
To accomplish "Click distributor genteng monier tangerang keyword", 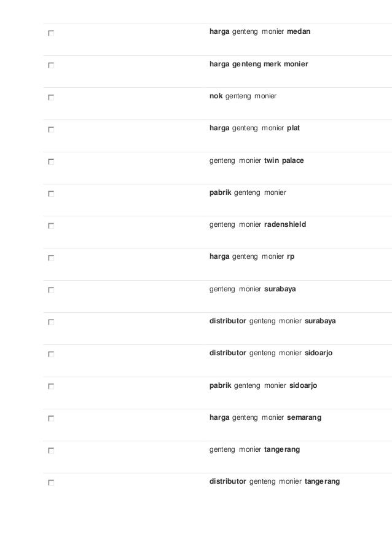I will (275, 482).
